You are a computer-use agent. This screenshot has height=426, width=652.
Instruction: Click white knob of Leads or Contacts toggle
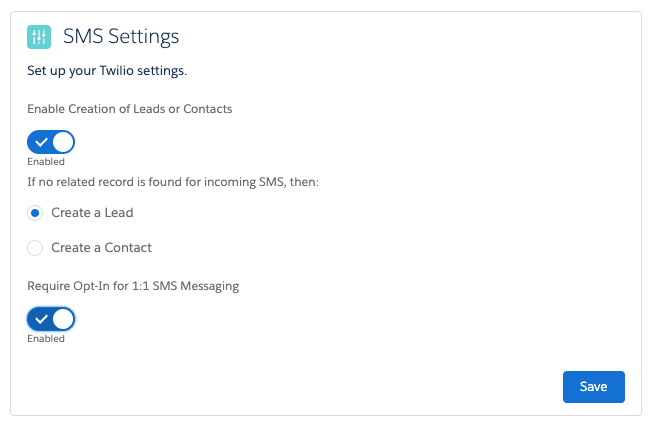62,142
